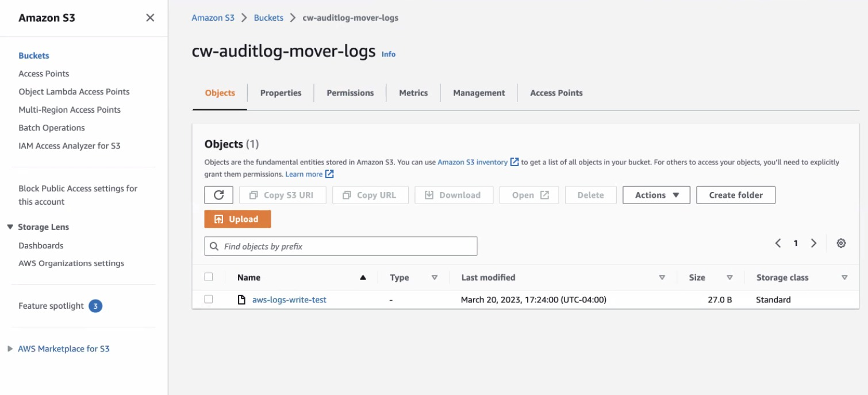Click the orange Upload button
Image resolution: width=868 pixels, height=395 pixels.
(237, 219)
